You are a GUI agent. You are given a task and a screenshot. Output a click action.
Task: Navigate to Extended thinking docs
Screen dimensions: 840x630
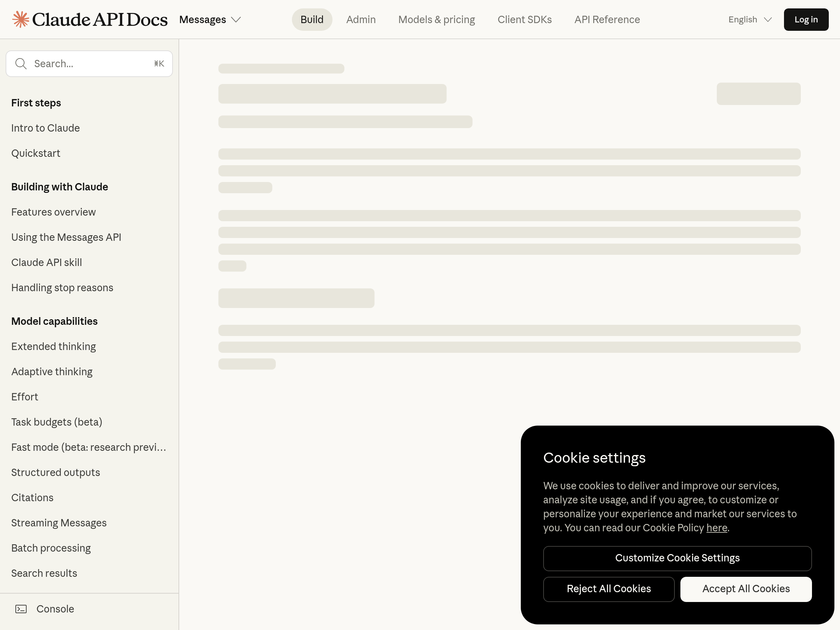tap(54, 347)
